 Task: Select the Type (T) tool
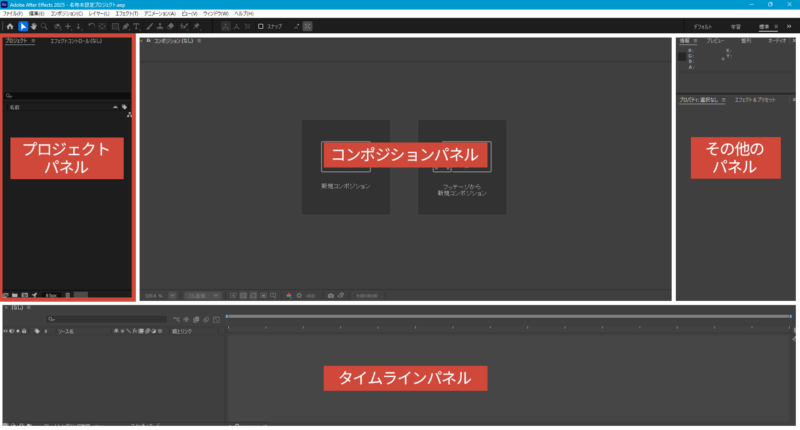[136, 27]
